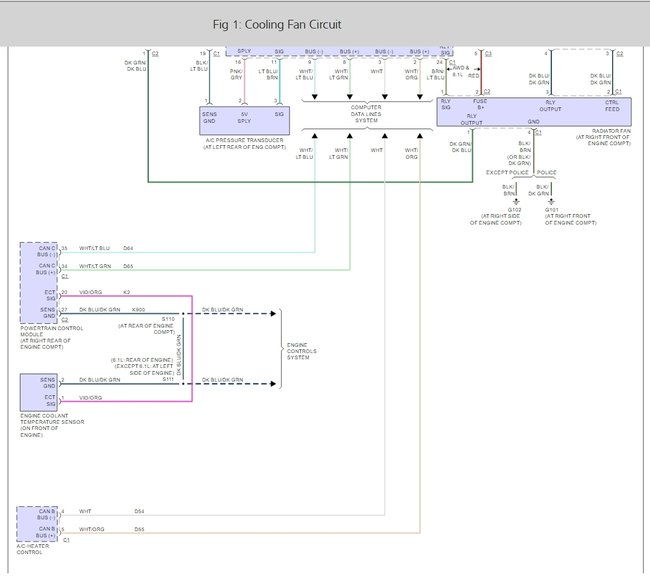Click circuit code D65
650x587 pixels.
pos(128,266)
